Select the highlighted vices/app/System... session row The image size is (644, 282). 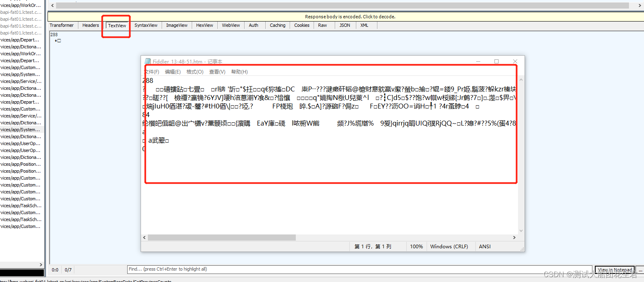(21, 130)
